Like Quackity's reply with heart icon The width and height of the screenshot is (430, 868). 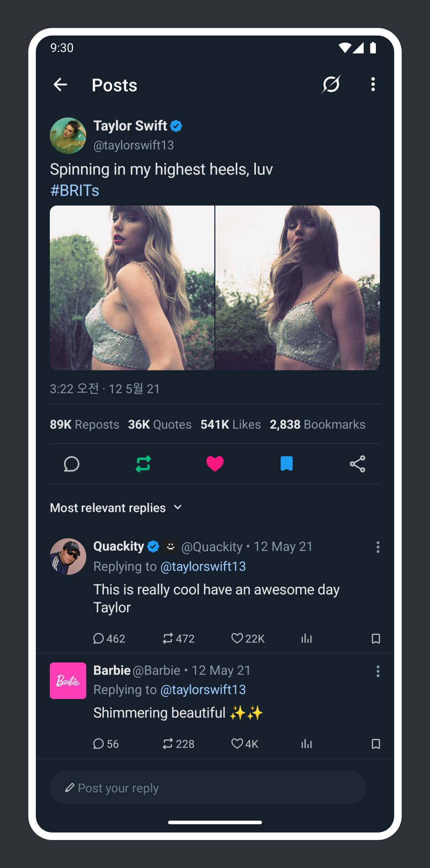[237, 638]
